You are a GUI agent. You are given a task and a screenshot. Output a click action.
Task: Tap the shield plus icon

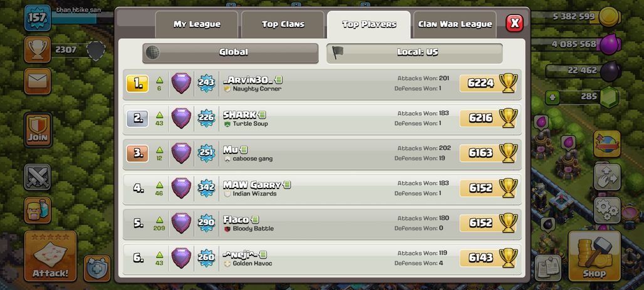tap(97, 269)
